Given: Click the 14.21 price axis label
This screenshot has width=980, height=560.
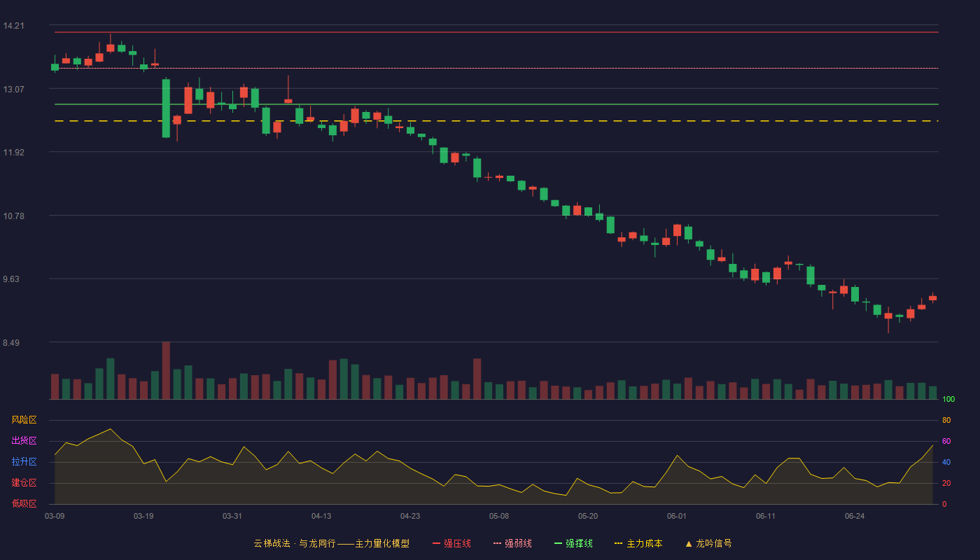Looking at the screenshot, I should click(13, 26).
